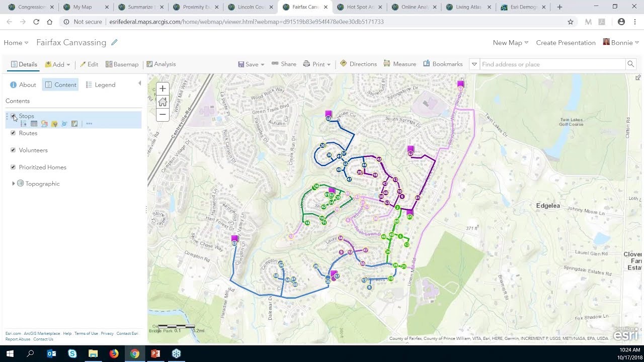
Task: Click the Share button
Action: coord(284,64)
